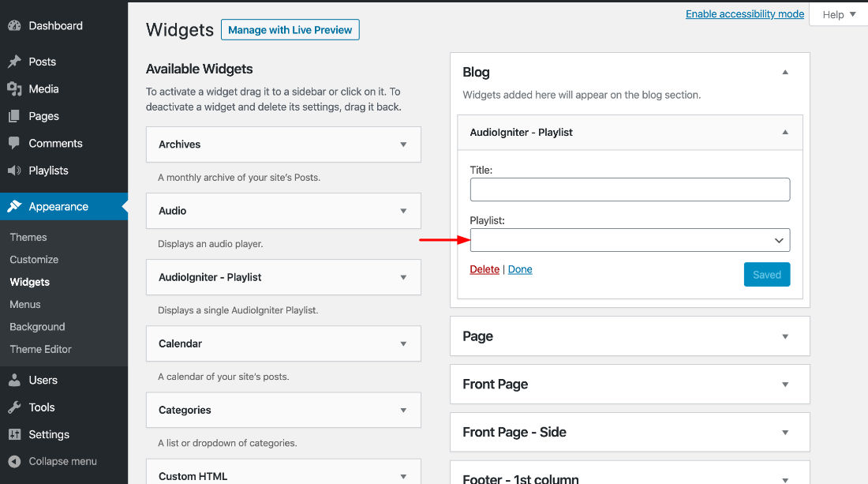Expand the Custom HTML widget arrow
868x484 pixels.
[403, 476]
